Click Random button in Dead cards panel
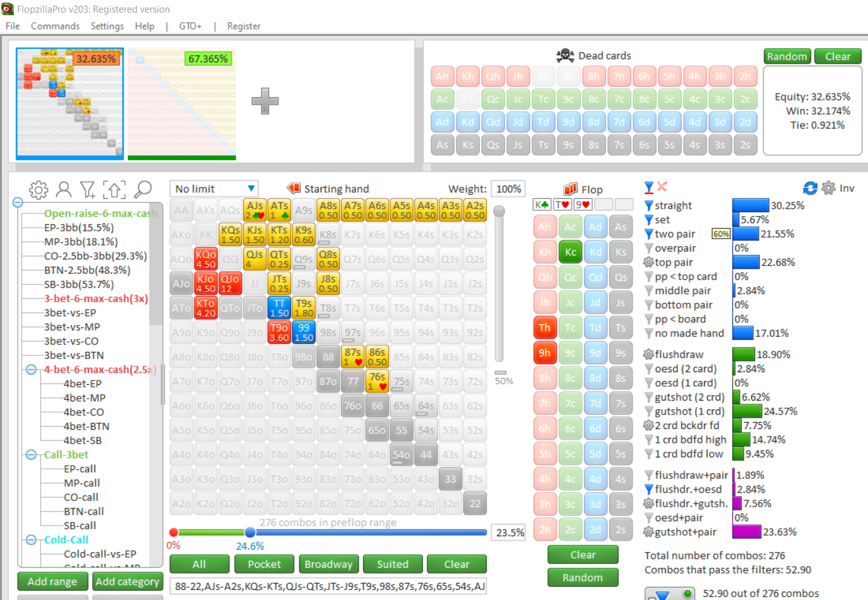 [x=787, y=56]
